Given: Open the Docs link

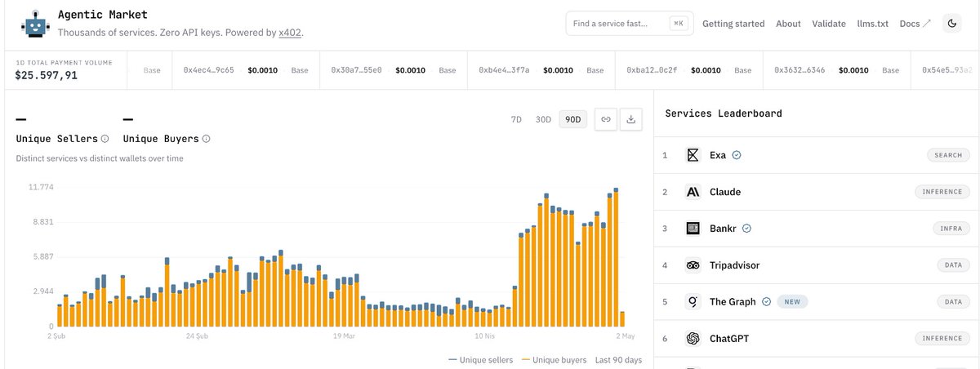Looking at the screenshot, I should tap(909, 24).
